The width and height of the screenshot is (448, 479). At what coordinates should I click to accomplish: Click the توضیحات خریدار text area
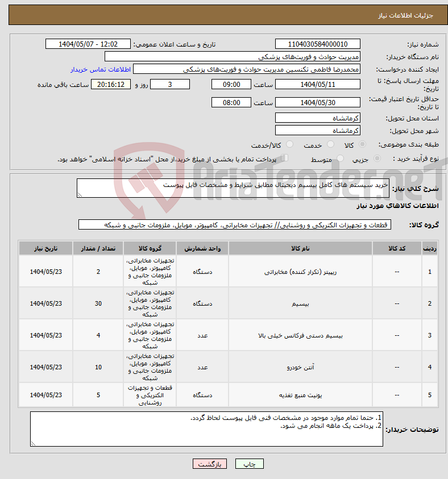tap(206, 429)
